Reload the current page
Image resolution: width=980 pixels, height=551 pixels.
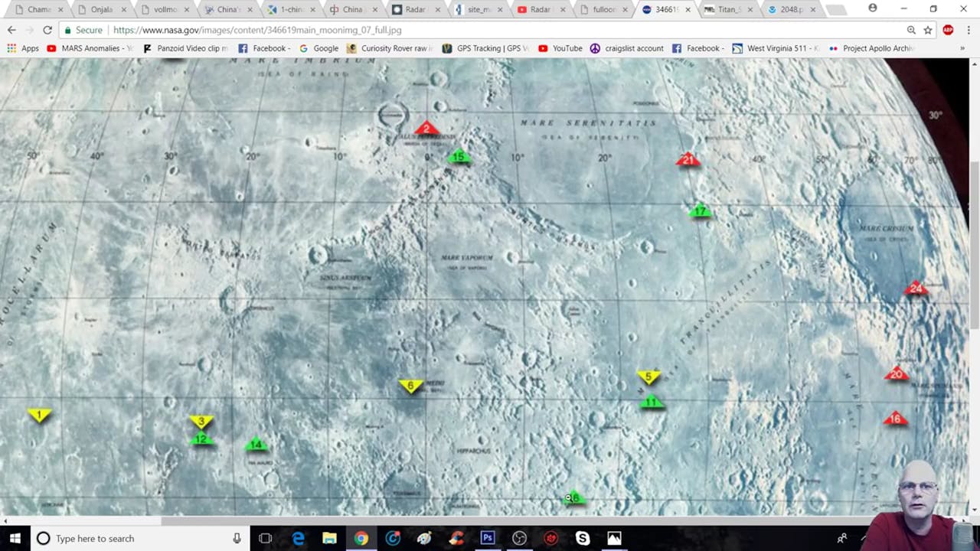(x=47, y=30)
